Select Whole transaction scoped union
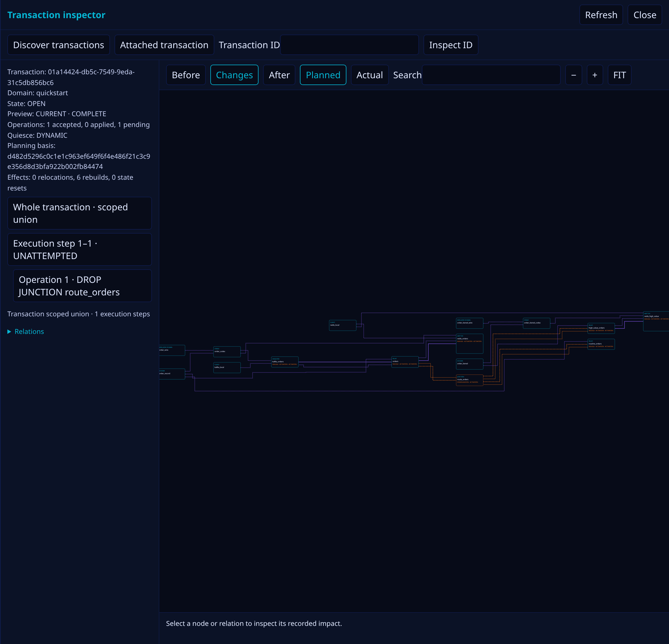The image size is (669, 644). coord(79,213)
